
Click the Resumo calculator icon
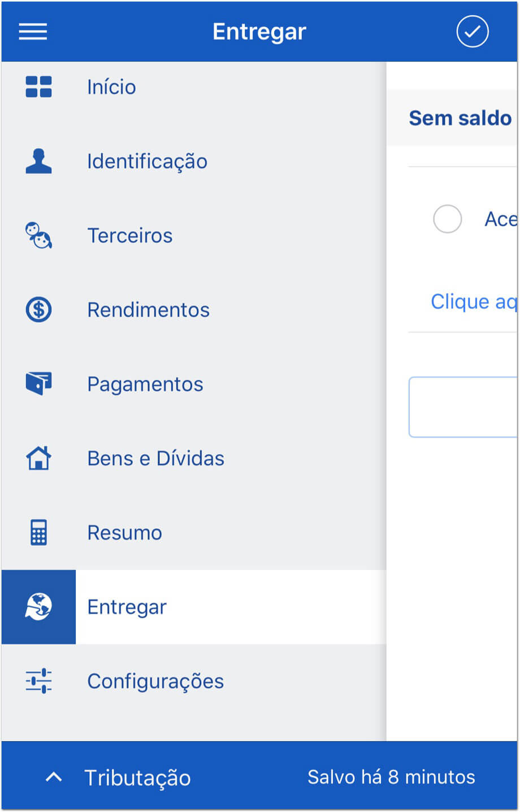click(x=38, y=533)
